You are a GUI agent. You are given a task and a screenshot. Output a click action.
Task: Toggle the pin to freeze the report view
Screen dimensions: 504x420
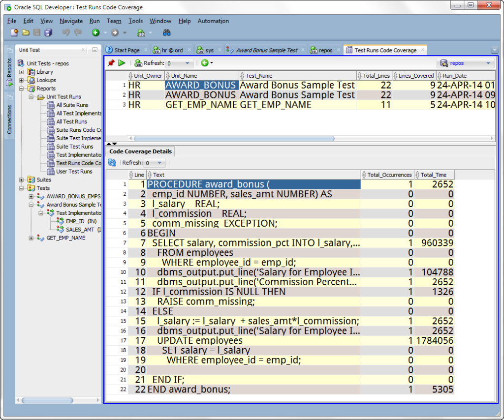click(110, 62)
